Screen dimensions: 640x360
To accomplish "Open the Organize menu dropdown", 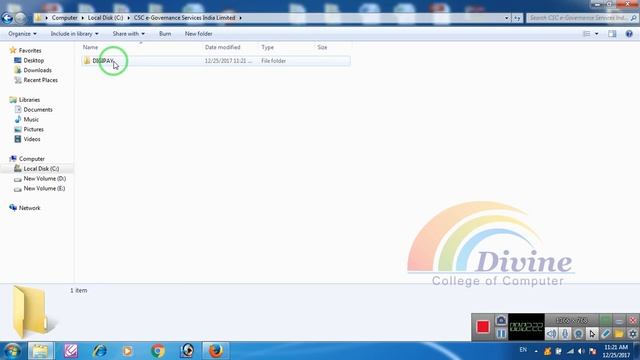I will (22, 34).
